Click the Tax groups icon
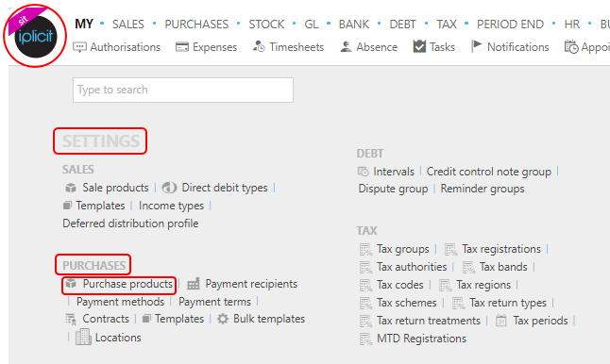The width and height of the screenshot is (610, 364). click(x=365, y=249)
